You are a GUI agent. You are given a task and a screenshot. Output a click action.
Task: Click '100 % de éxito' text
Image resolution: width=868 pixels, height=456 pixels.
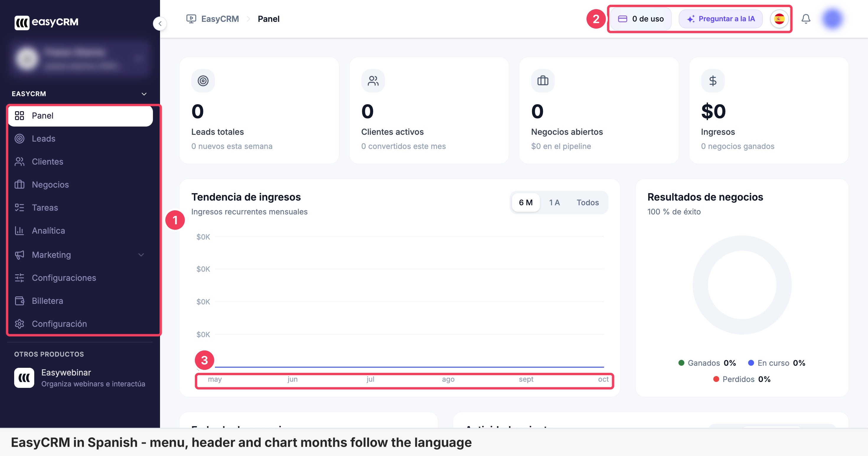pyautogui.click(x=674, y=212)
